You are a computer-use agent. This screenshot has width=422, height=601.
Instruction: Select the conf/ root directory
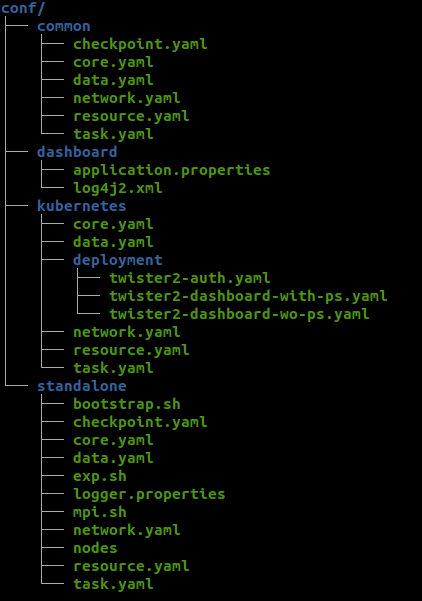click(x=23, y=8)
